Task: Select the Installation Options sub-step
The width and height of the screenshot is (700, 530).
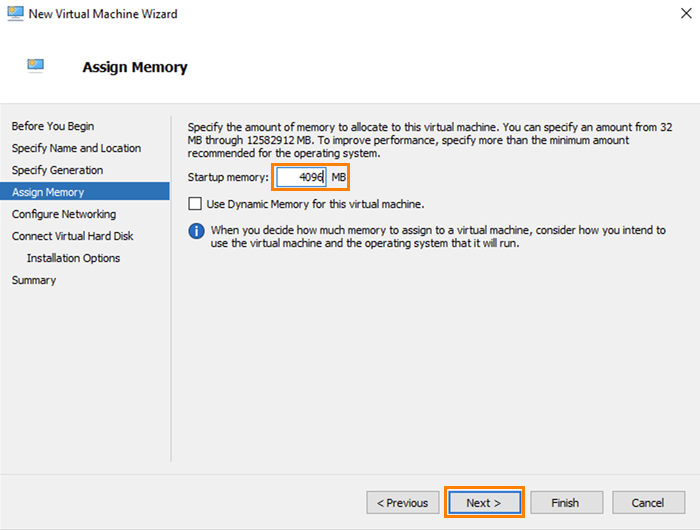Action: (73, 258)
